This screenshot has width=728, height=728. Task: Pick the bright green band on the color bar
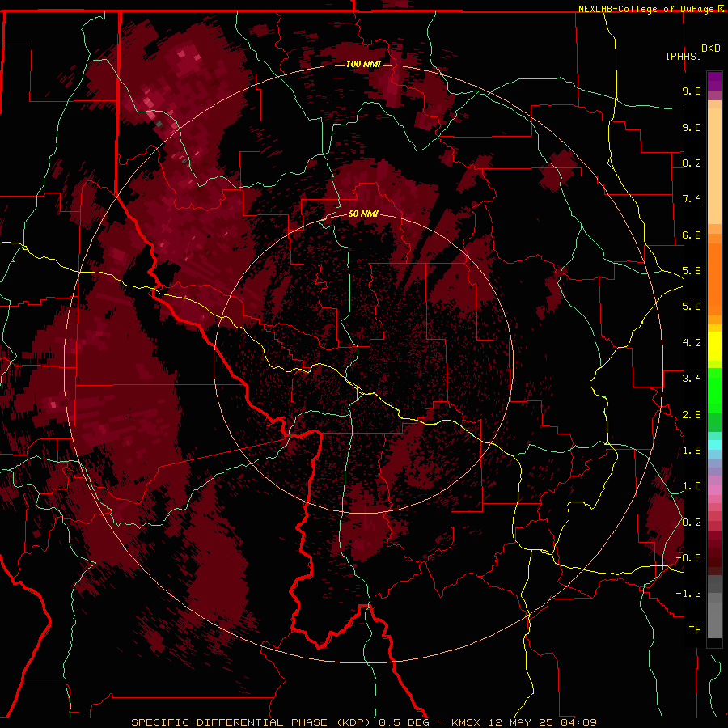click(714, 391)
